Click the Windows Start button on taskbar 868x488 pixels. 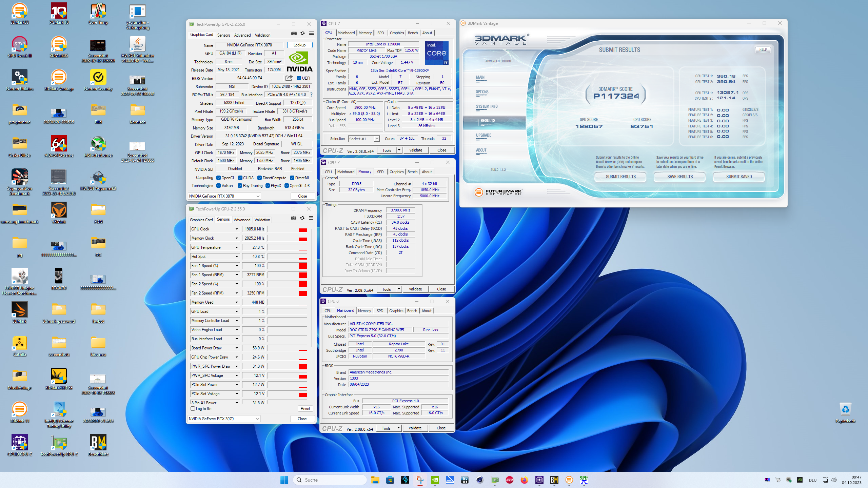pos(284,480)
